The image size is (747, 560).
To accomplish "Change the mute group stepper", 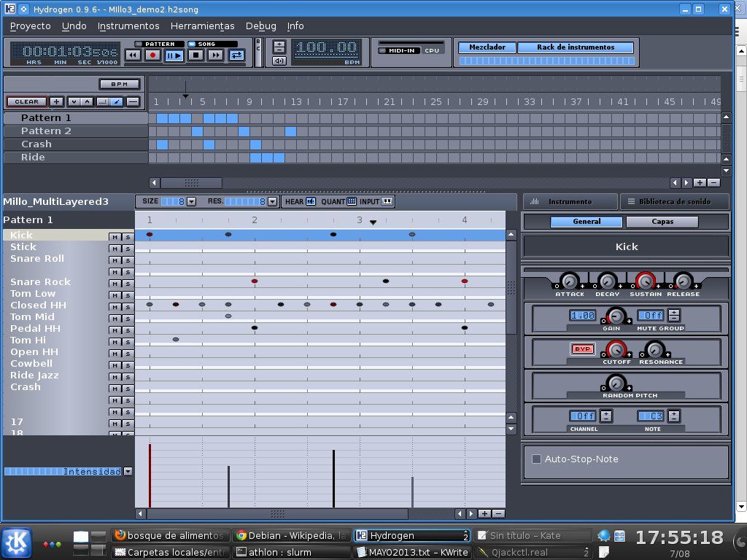I will [x=673, y=315].
